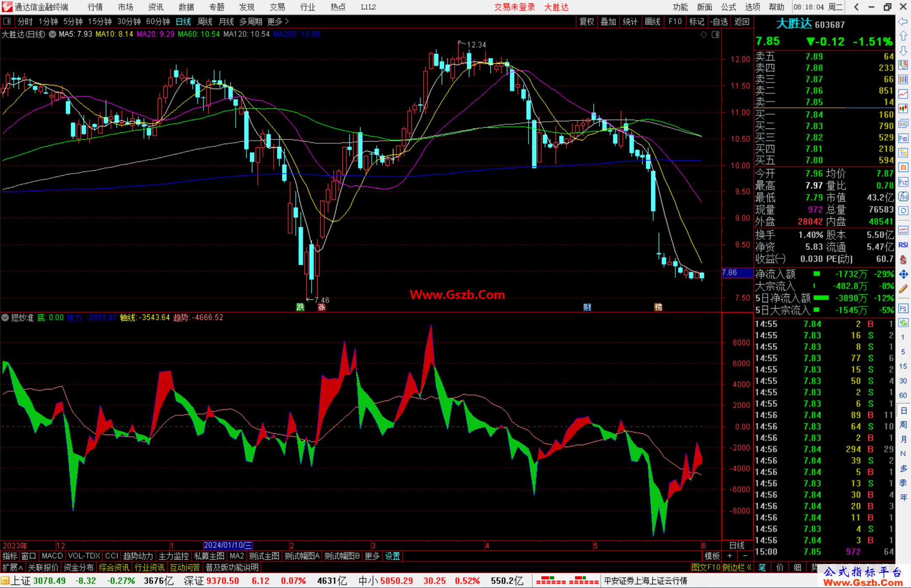This screenshot has height=588, width=911.
Task: Switch to 60分钟 period
Action: [x=158, y=21]
